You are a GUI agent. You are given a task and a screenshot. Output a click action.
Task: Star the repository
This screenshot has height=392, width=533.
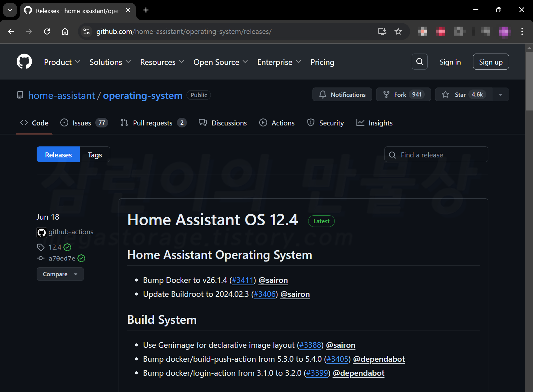coord(464,95)
